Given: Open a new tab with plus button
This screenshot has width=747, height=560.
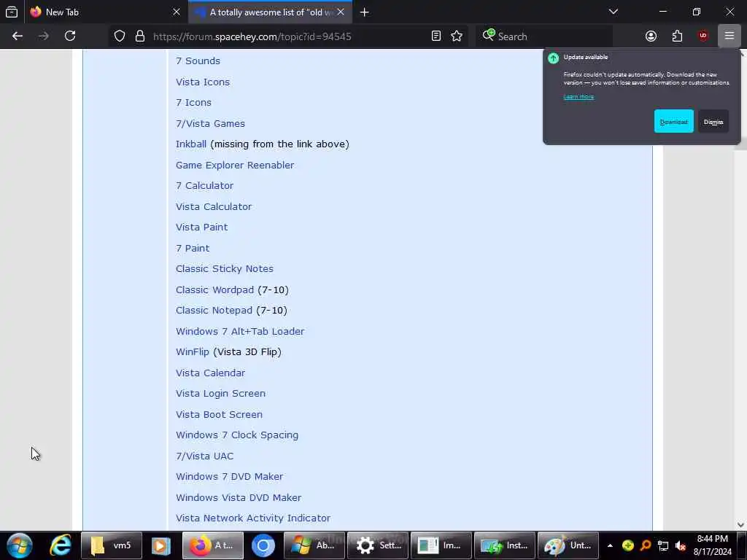Looking at the screenshot, I should [365, 12].
